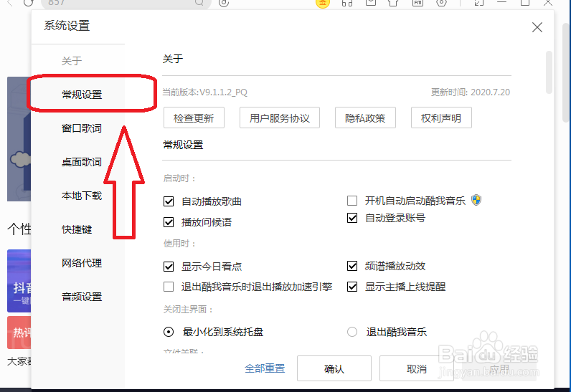Image resolution: width=571 pixels, height=392 pixels.
Task: Confirm settings with 确认 button
Action: click(x=334, y=368)
